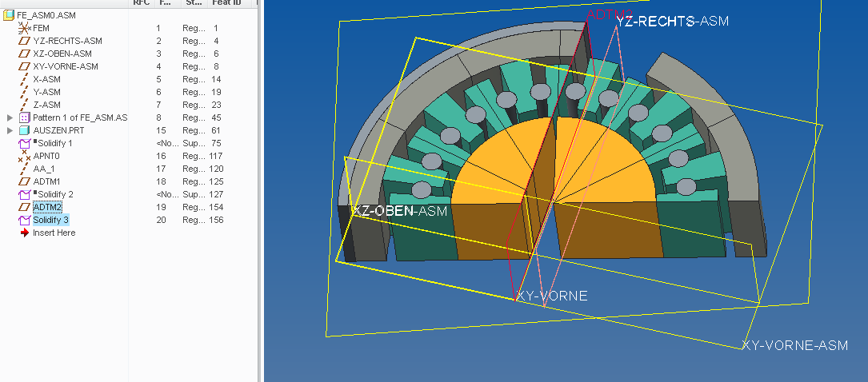
Task: Click the XZ-OBEN-ASM datum plane icon
Action: tap(24, 54)
